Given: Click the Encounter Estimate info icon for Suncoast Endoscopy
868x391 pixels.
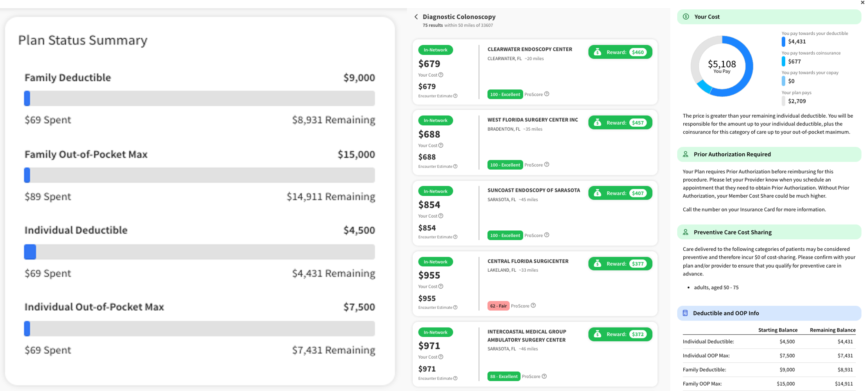Looking at the screenshot, I should [x=455, y=237].
